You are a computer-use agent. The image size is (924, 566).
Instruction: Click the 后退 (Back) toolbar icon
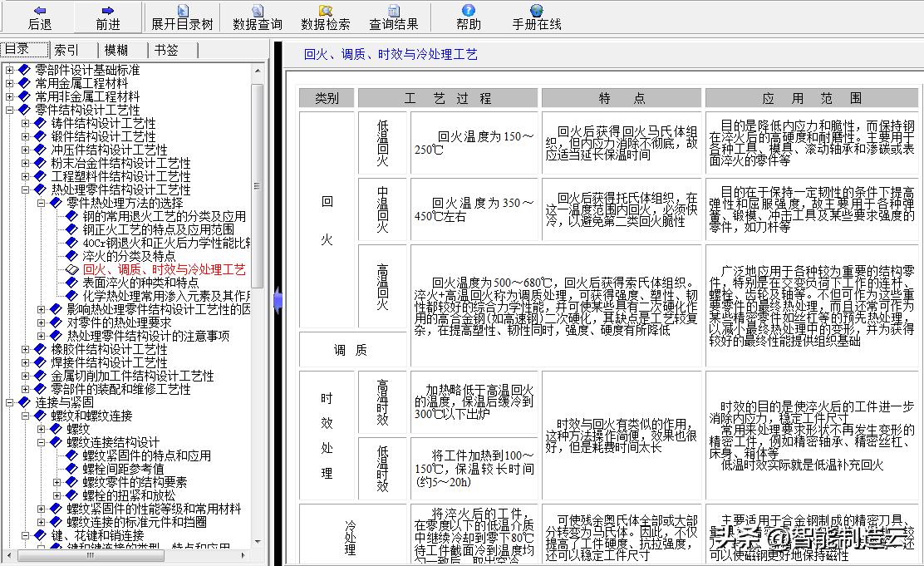click(x=39, y=16)
